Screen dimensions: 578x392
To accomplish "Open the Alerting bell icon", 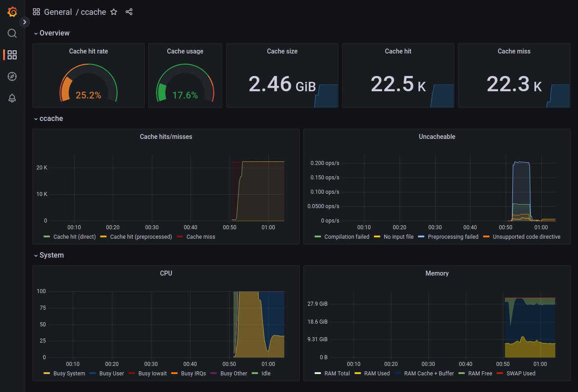I will pos(12,98).
